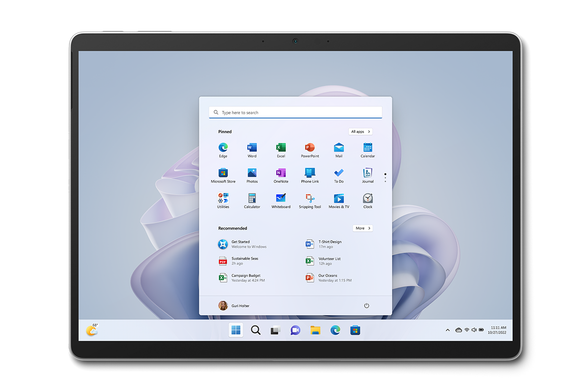
Task: Open the OneNote app icon
Action: pos(281,173)
